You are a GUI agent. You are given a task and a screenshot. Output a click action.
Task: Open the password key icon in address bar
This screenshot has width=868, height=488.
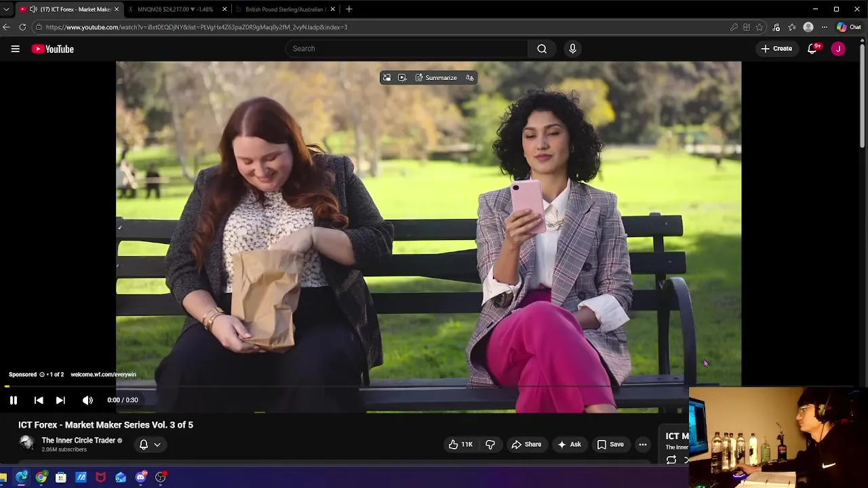point(734,27)
